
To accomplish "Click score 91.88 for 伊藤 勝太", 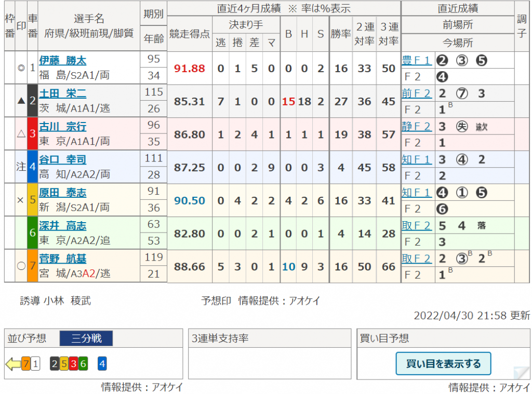I will (x=189, y=68).
